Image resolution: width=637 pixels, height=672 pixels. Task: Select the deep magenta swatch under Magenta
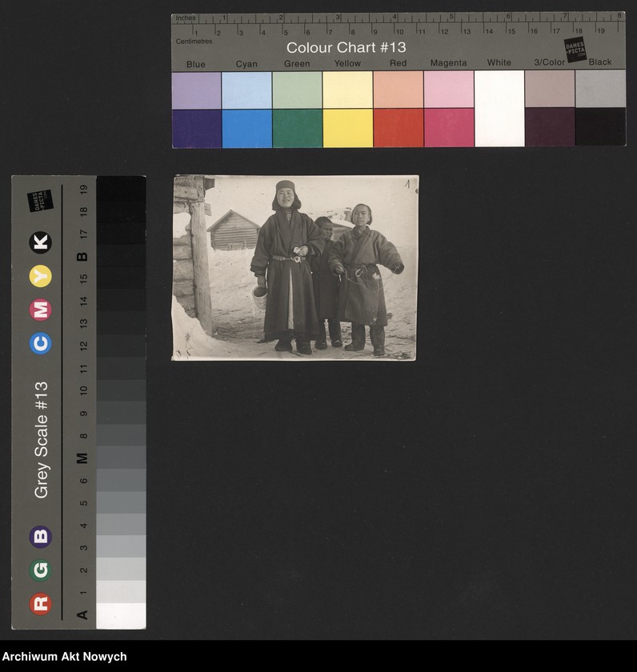tap(449, 127)
